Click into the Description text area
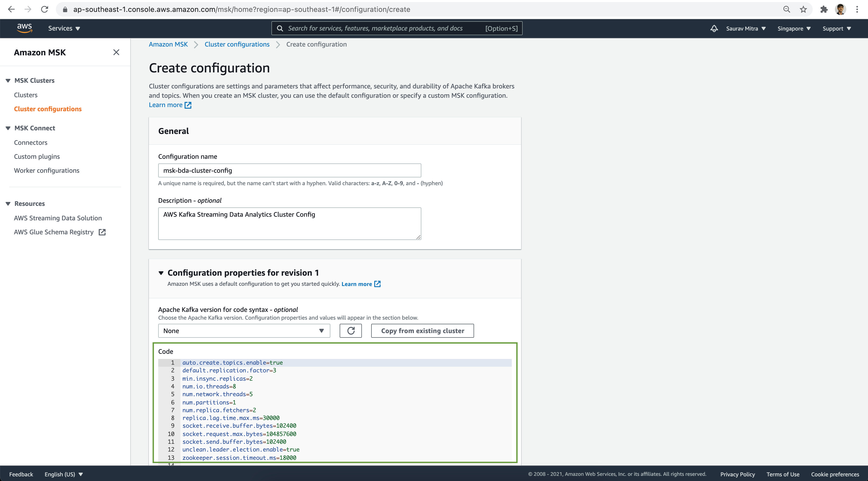 pyautogui.click(x=290, y=223)
